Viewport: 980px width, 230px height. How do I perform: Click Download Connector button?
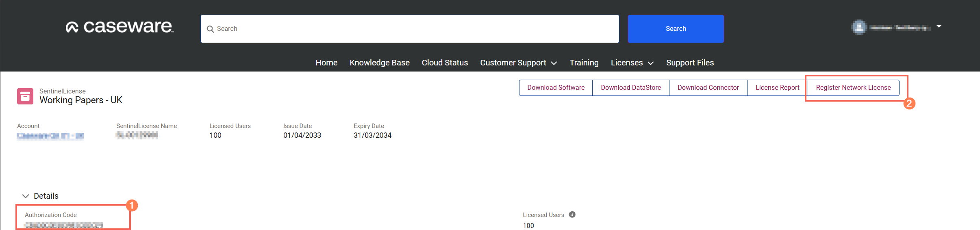[708, 88]
